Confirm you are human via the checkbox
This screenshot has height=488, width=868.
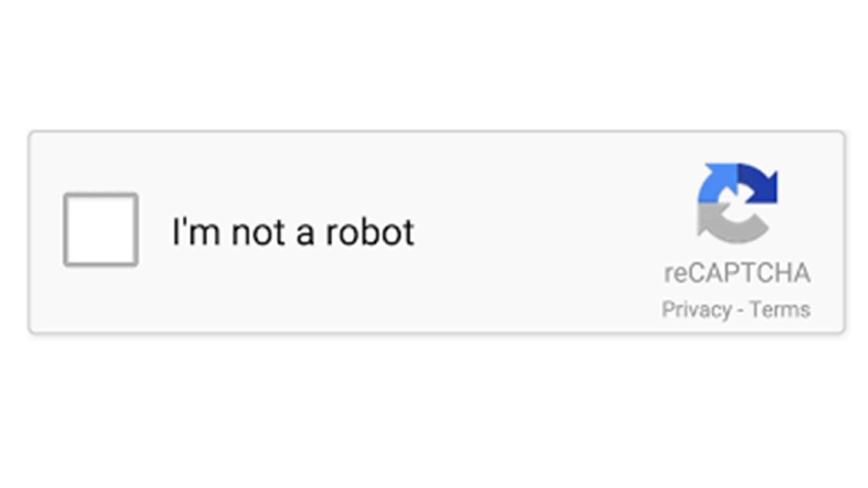(x=100, y=230)
